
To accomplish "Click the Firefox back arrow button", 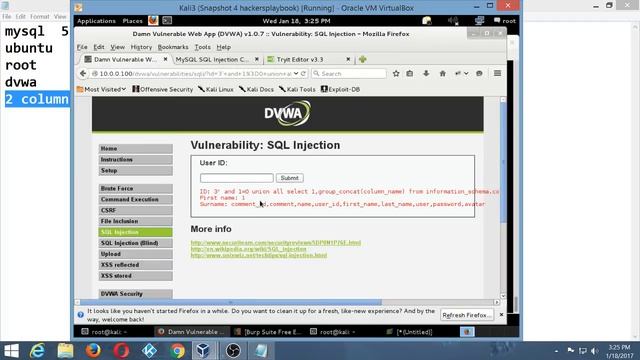I will coord(83,73).
